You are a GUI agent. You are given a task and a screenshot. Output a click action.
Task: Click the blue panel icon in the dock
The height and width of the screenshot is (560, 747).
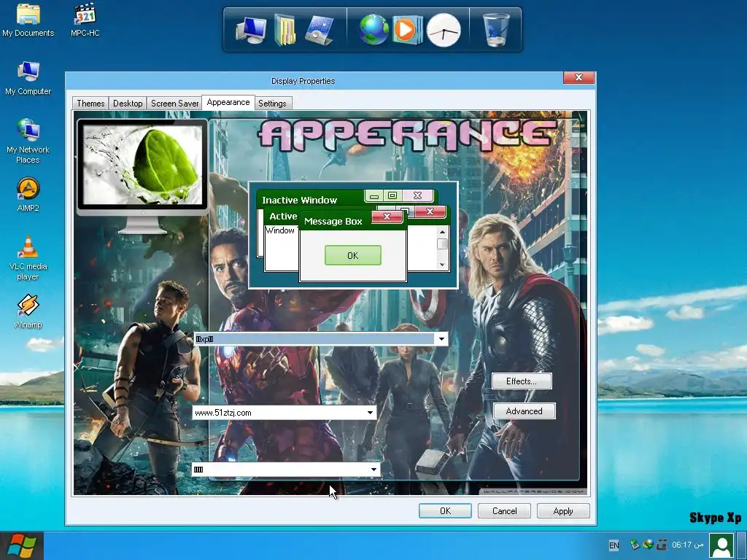[319, 29]
